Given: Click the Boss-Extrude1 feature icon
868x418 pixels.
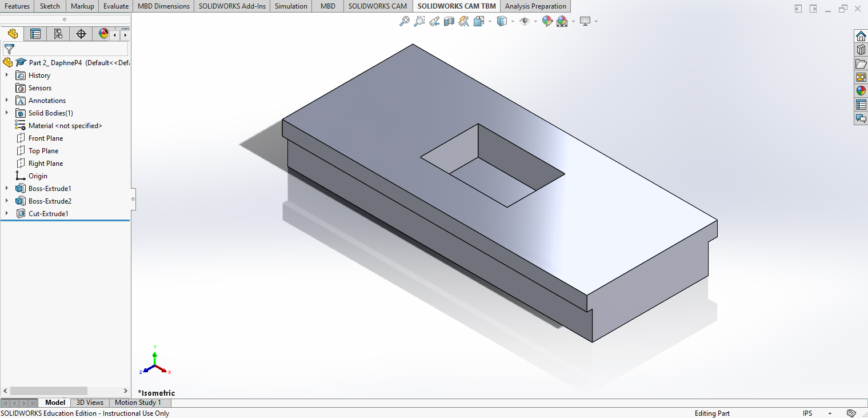Looking at the screenshot, I should pos(21,189).
